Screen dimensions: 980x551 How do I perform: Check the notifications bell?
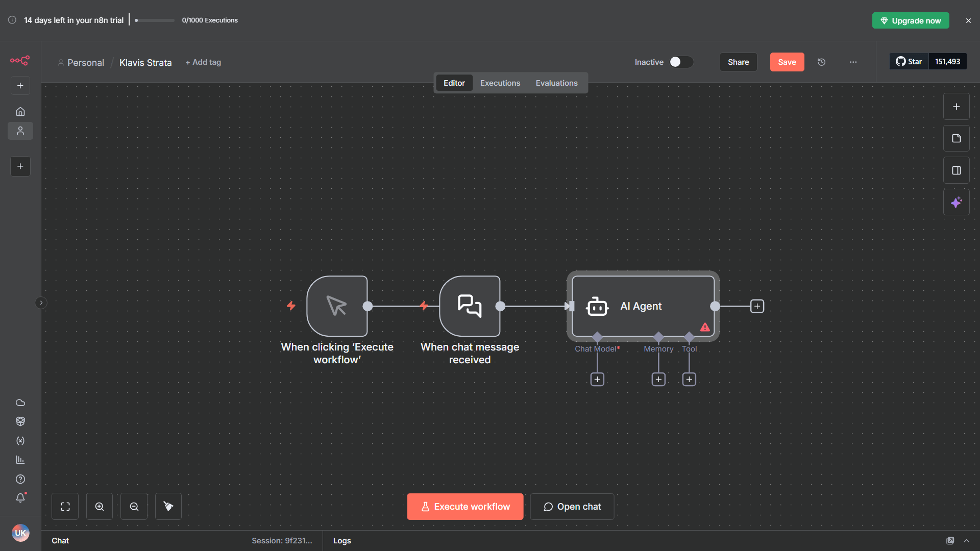pyautogui.click(x=20, y=497)
